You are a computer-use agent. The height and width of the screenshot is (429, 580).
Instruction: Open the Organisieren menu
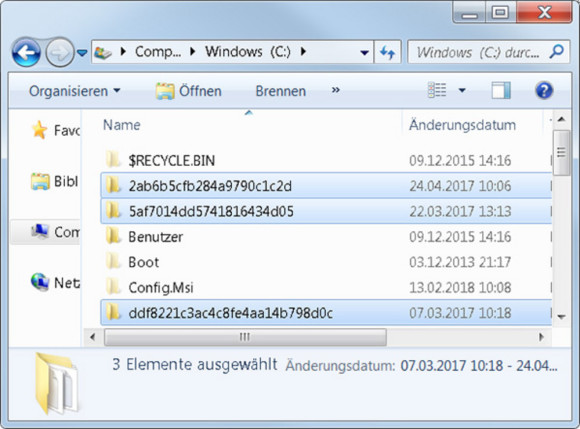[75, 91]
